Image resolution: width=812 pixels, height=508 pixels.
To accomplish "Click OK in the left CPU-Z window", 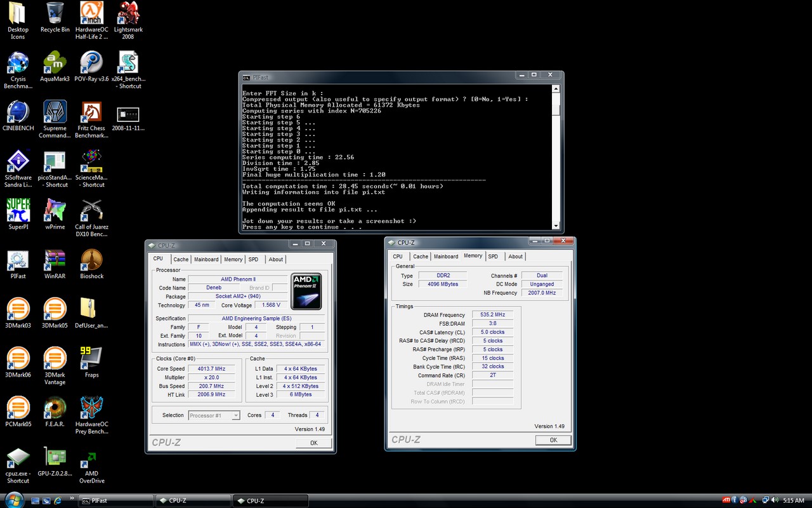I will point(313,443).
